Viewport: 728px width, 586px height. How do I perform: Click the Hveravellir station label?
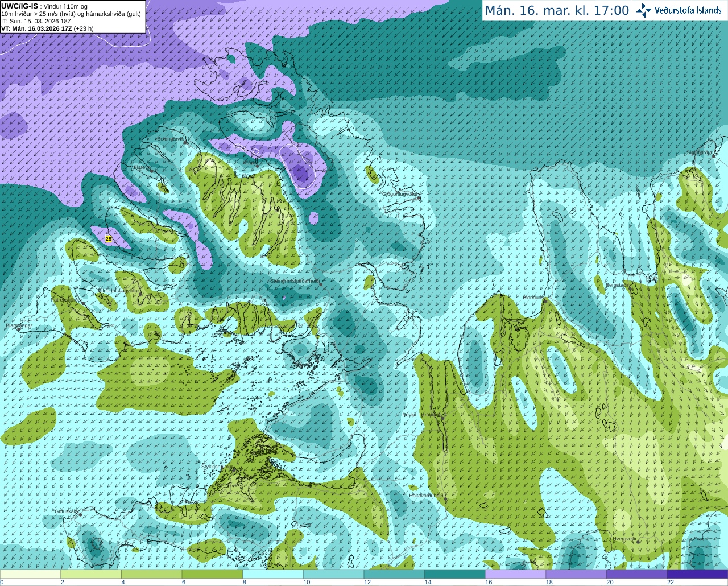624,539
